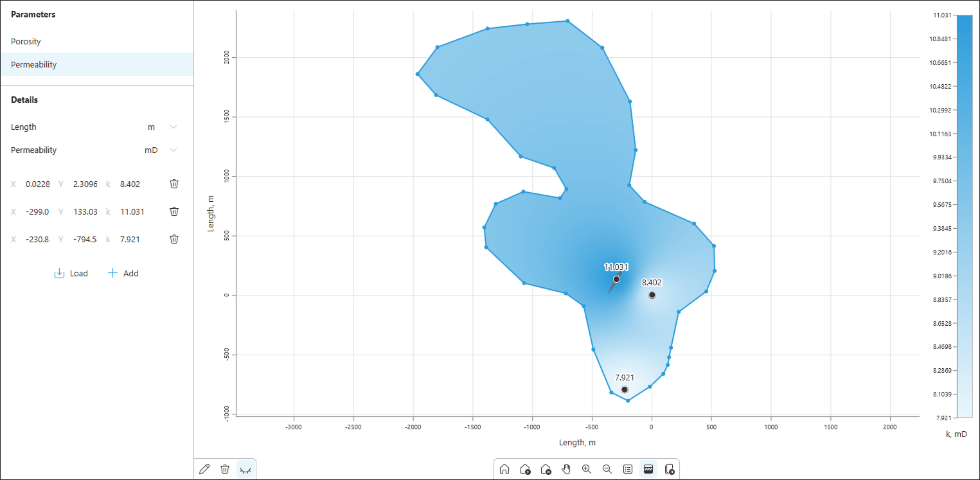Image resolution: width=980 pixels, height=480 pixels.
Task: Toggle the closed-eye visibility button
Action: point(245,469)
